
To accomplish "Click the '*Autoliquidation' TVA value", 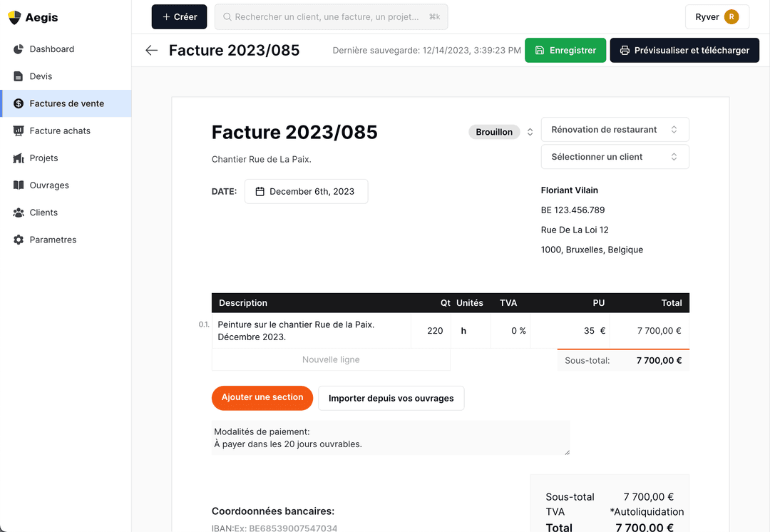I will tap(647, 512).
